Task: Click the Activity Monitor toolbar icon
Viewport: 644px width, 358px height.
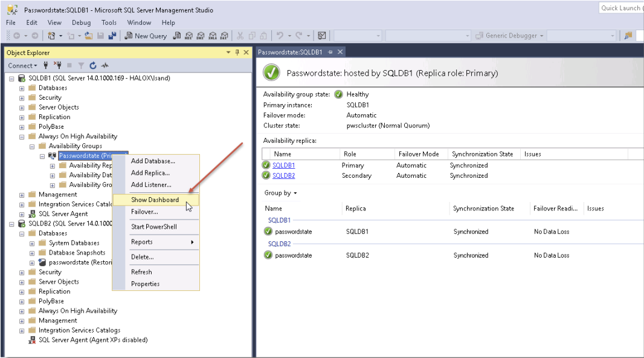Action: click(x=322, y=36)
